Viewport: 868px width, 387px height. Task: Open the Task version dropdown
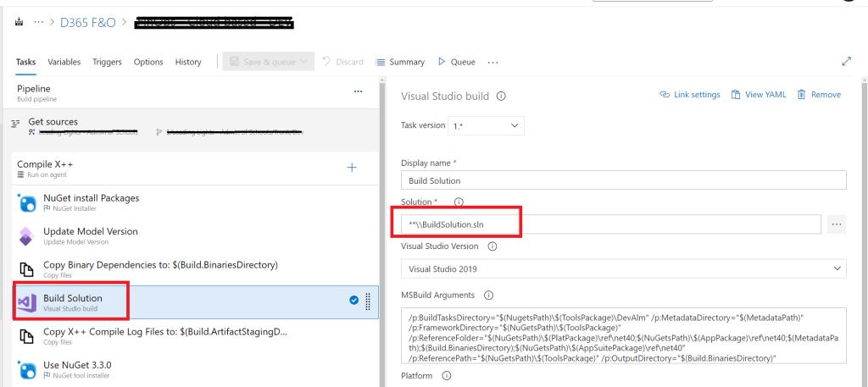coord(487,125)
